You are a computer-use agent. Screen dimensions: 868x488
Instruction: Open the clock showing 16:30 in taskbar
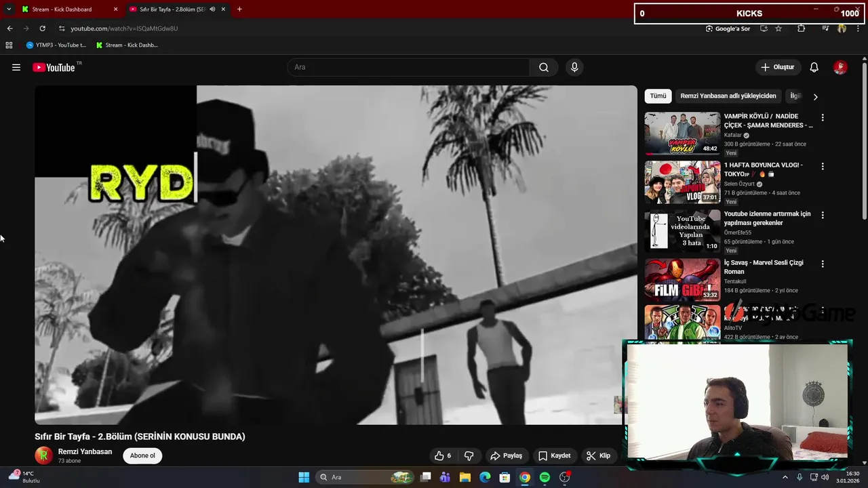coord(848,477)
